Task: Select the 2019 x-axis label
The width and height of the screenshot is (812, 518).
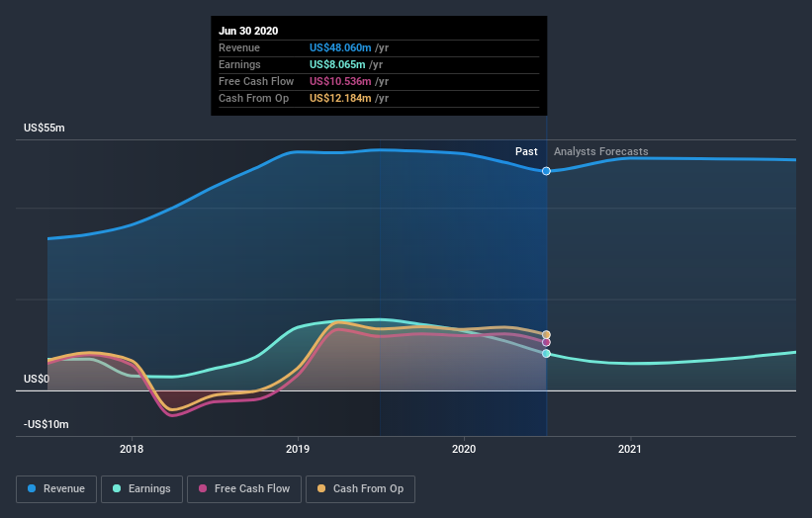Action: [298, 449]
